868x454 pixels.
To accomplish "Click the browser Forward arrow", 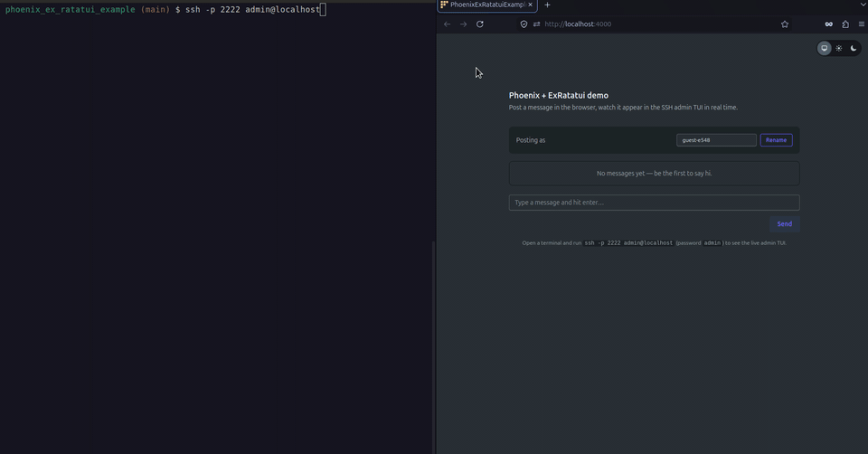I will pos(463,24).
